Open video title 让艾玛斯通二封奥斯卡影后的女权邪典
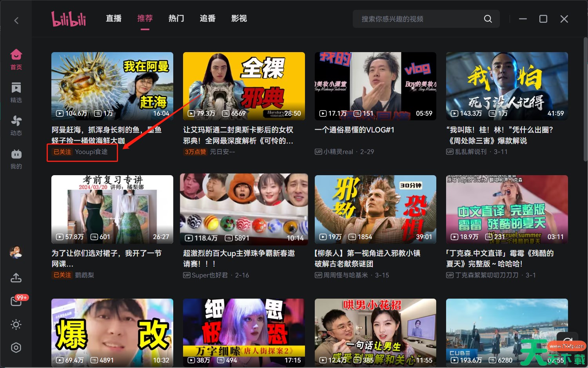Viewport: 588px width, 368px height. coord(238,135)
